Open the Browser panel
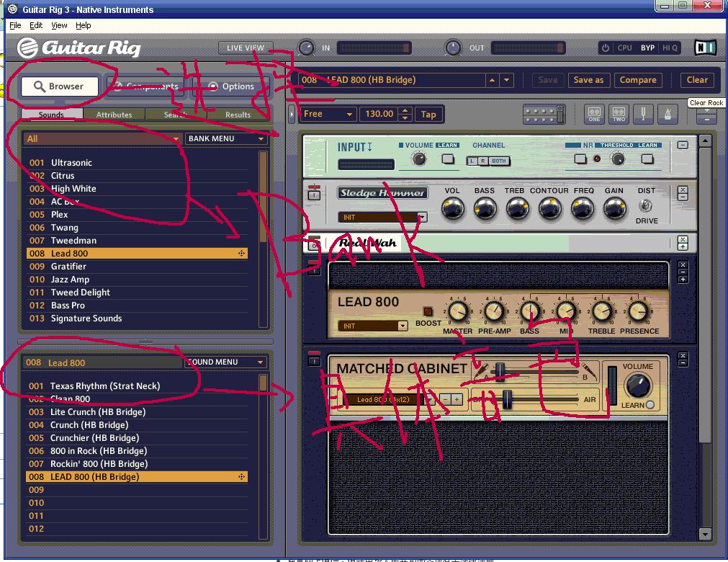The height and width of the screenshot is (562, 728). [x=60, y=86]
